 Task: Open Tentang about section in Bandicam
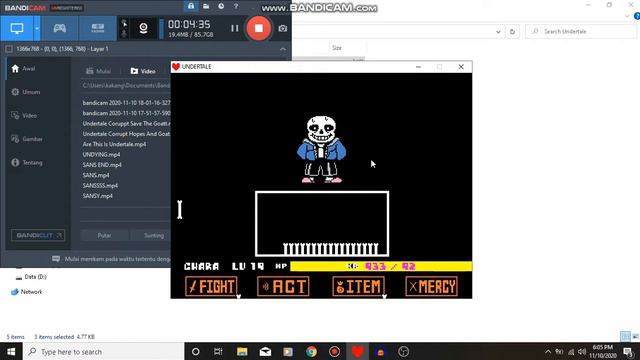pyautogui.click(x=27, y=162)
